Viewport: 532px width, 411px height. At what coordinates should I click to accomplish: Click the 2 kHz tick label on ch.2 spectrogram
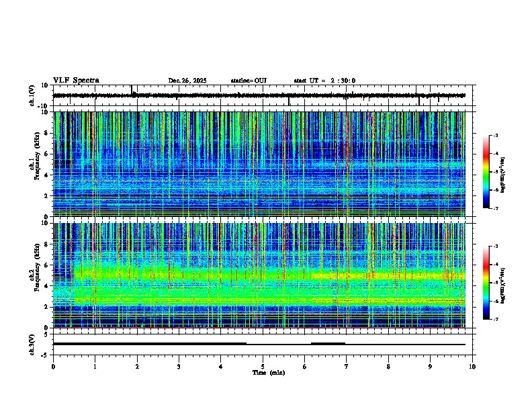point(46,307)
